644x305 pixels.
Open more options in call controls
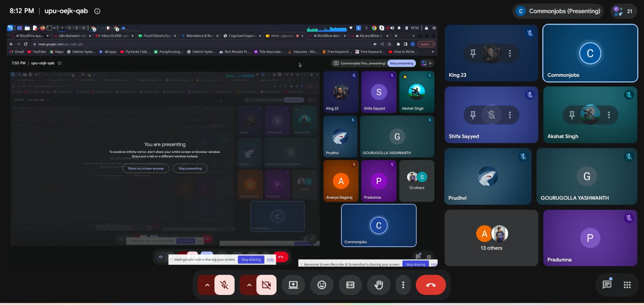[403, 285]
